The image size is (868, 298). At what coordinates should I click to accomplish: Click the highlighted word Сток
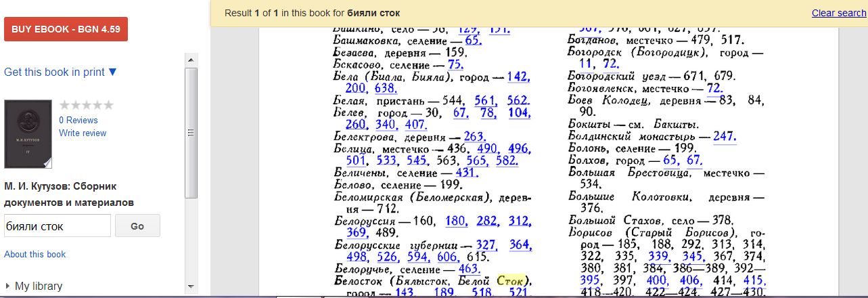pyautogui.click(x=510, y=280)
